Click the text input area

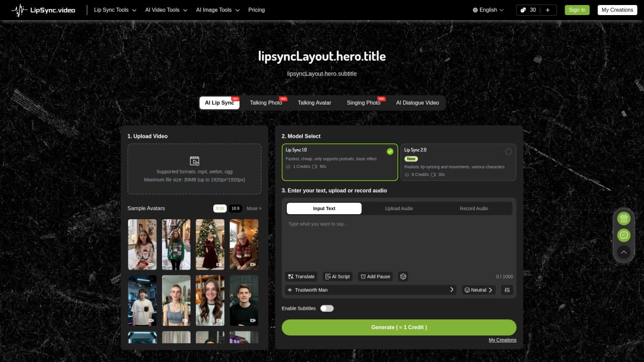click(399, 244)
